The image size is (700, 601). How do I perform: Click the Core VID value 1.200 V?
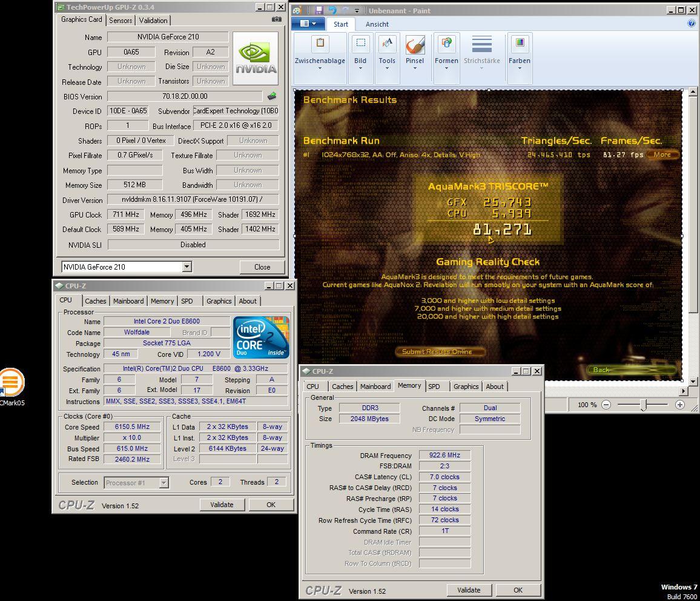click(209, 354)
